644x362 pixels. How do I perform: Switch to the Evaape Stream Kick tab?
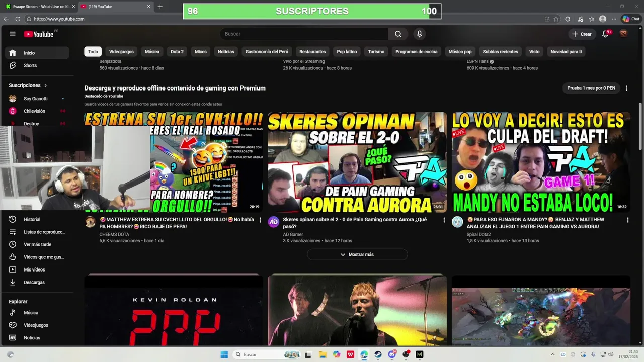click(40, 7)
